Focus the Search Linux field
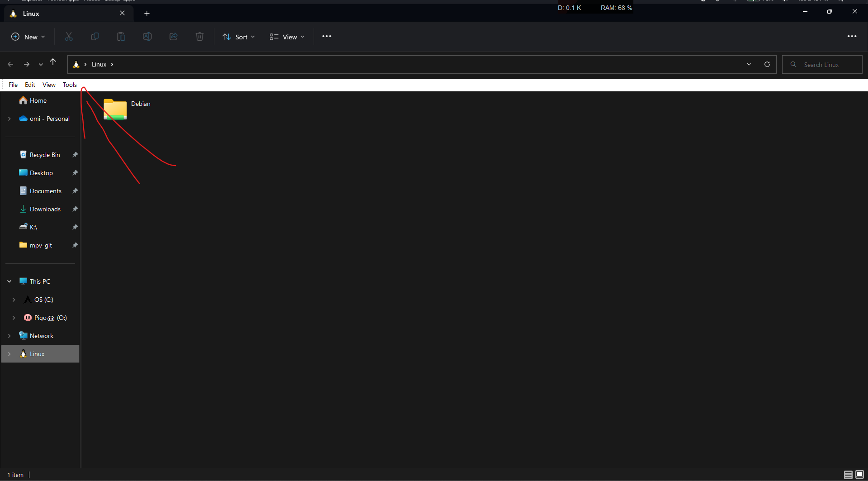868x481 pixels. (822, 64)
